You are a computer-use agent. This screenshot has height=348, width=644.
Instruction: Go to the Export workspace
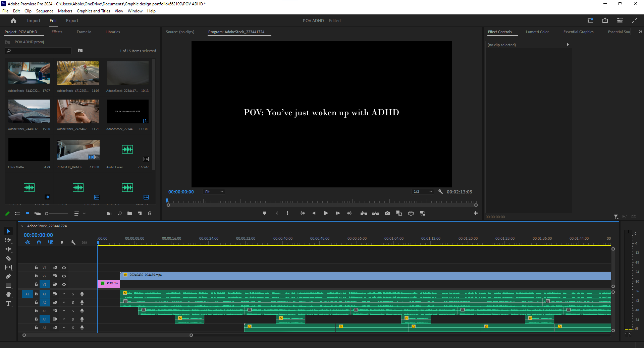coord(72,21)
